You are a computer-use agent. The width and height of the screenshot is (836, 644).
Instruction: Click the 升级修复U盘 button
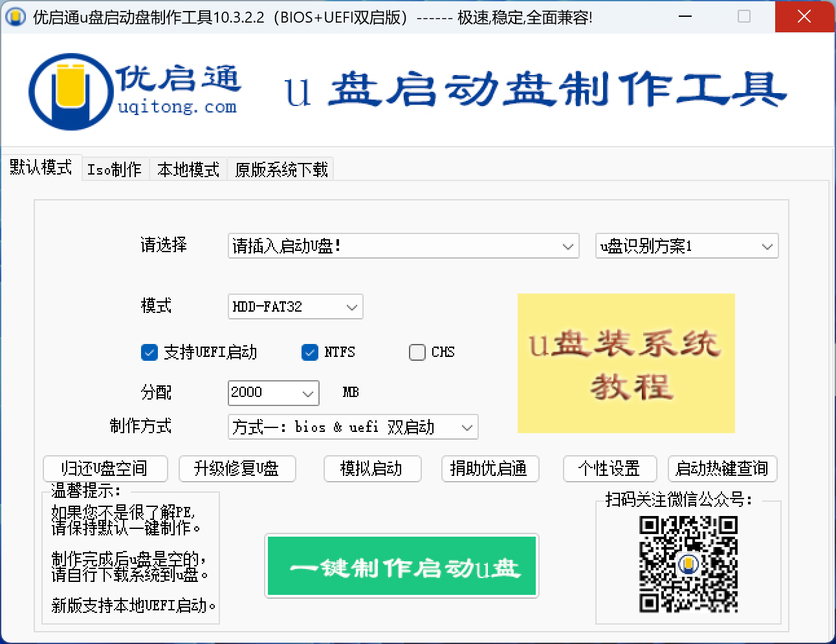(x=237, y=469)
